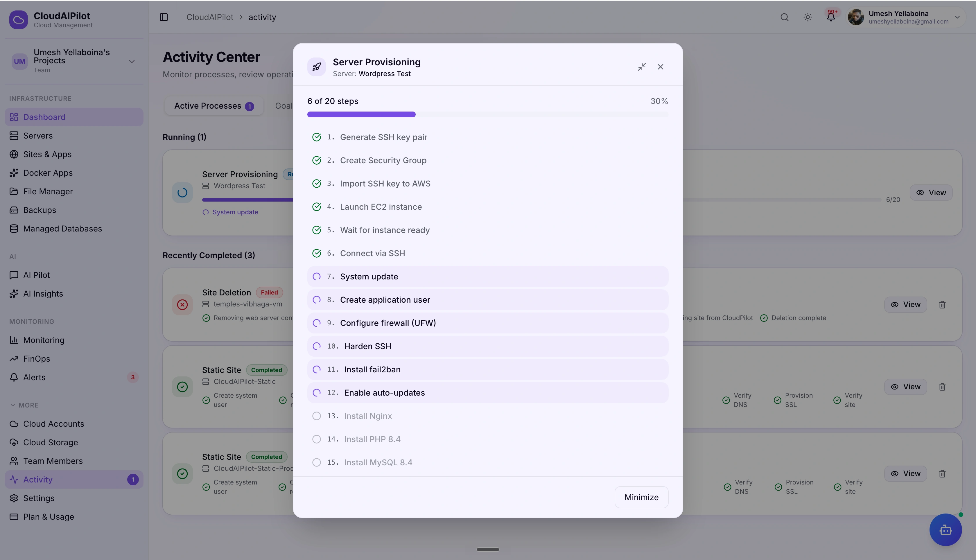
Task: Open Sites & Apps section
Action: coord(74,154)
